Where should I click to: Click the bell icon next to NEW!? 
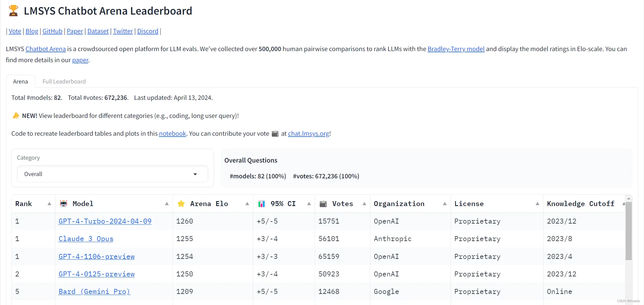[16, 116]
